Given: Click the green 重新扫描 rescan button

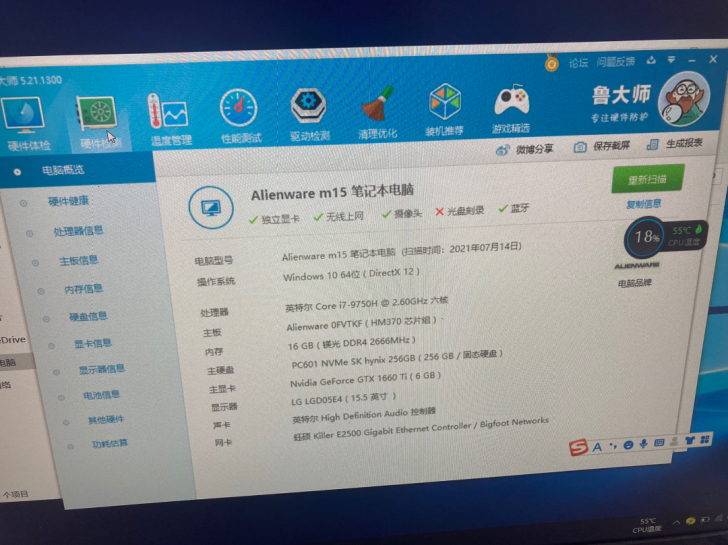Looking at the screenshot, I should tap(648, 179).
